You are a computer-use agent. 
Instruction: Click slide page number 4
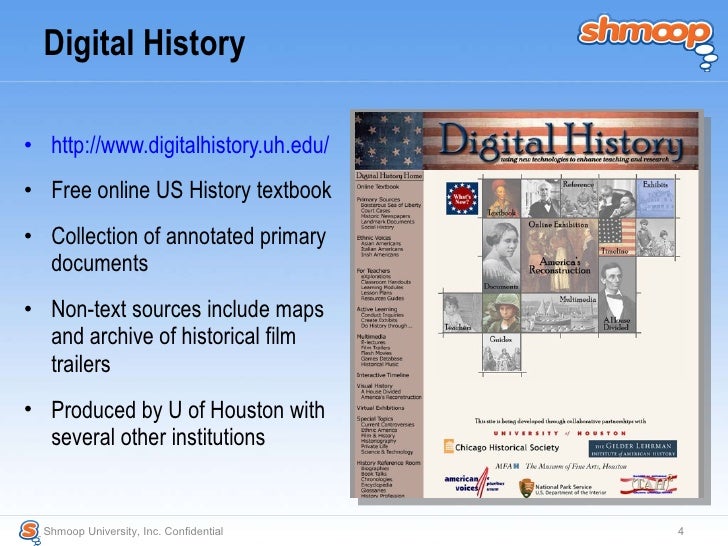click(681, 531)
